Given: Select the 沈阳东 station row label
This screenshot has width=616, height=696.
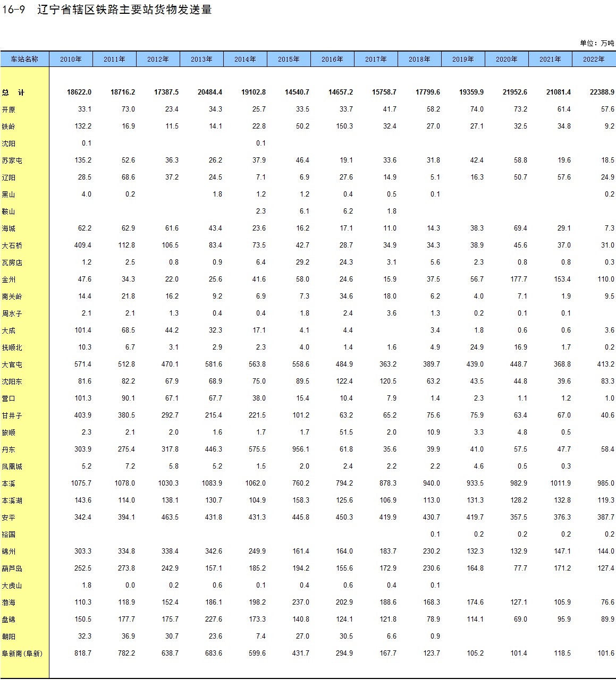Looking at the screenshot, I should click(12, 381).
